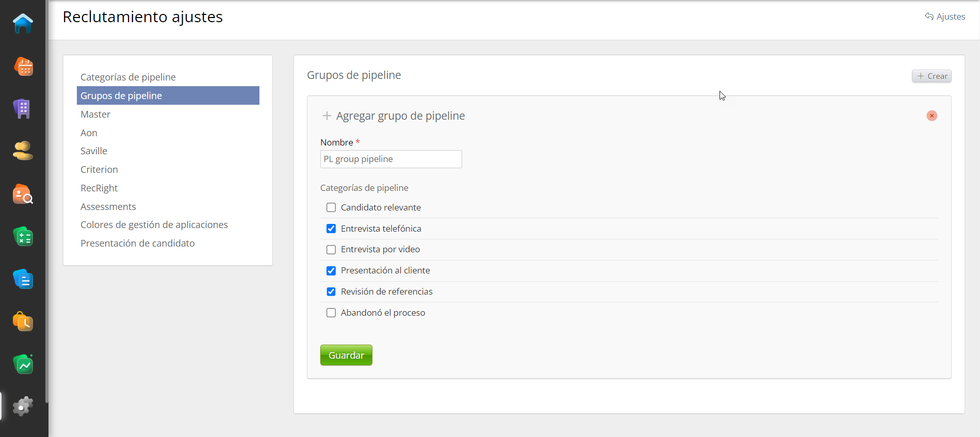
Task: Open the orange bag with clock icon
Action: (23, 321)
